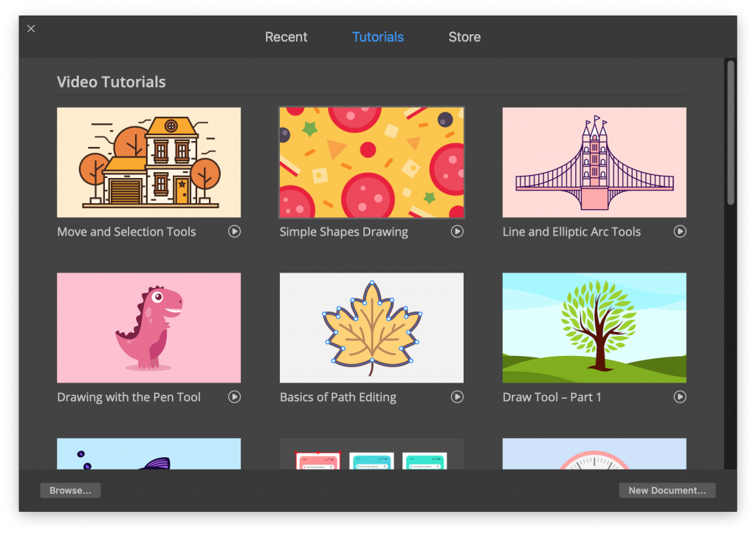Play the Basics of Path Editing video
756x534 pixels.
click(457, 397)
